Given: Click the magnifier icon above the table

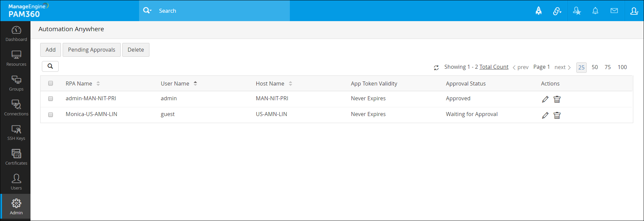Looking at the screenshot, I should click(50, 66).
